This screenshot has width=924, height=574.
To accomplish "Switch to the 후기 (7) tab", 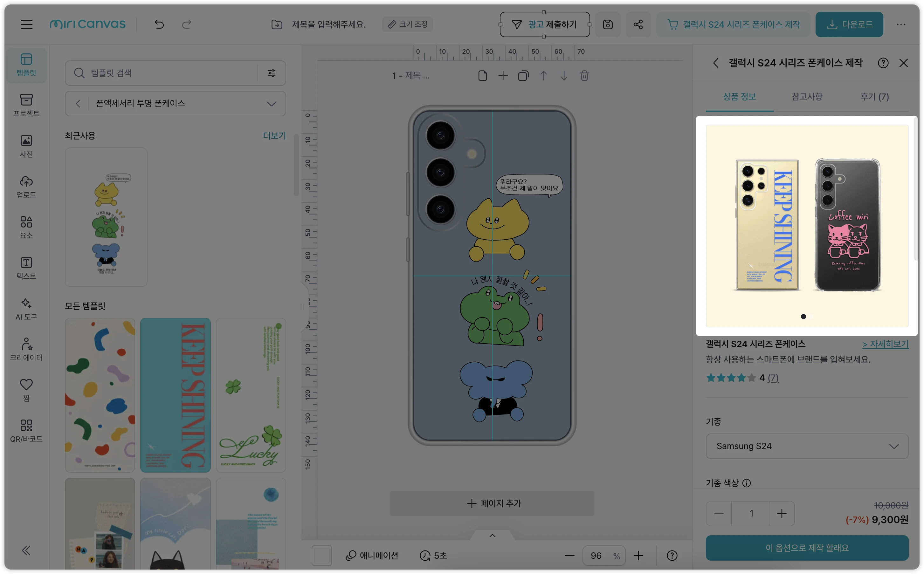I will click(874, 96).
